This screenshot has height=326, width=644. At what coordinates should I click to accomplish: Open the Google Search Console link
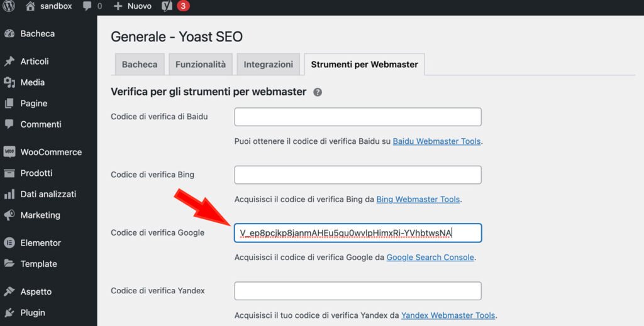click(430, 258)
